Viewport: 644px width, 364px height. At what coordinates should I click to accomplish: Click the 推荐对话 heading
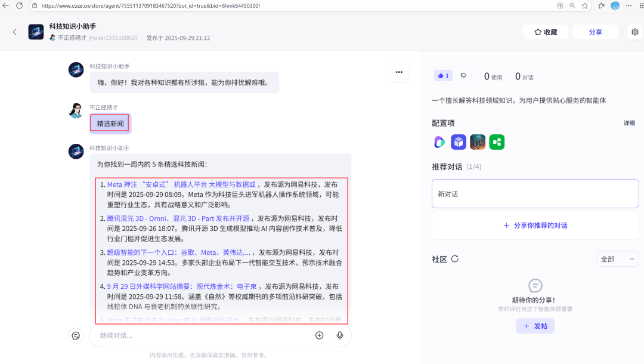pyautogui.click(x=447, y=167)
